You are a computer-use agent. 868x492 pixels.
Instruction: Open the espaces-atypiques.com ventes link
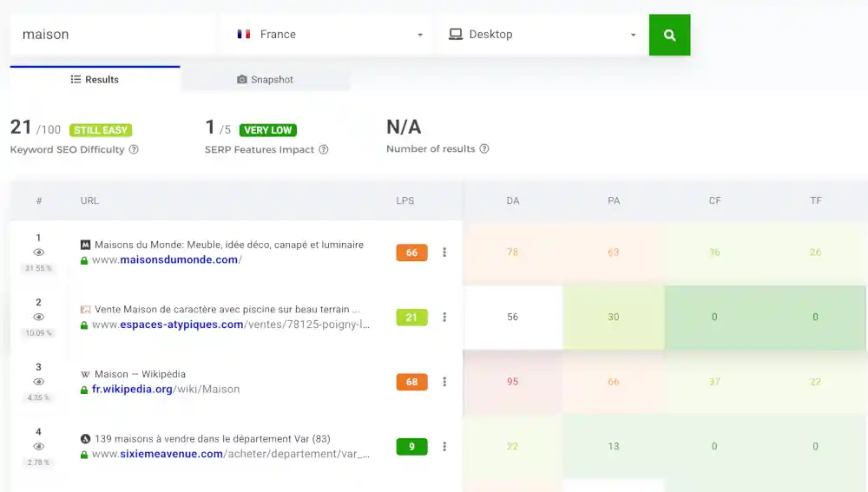[231, 325]
